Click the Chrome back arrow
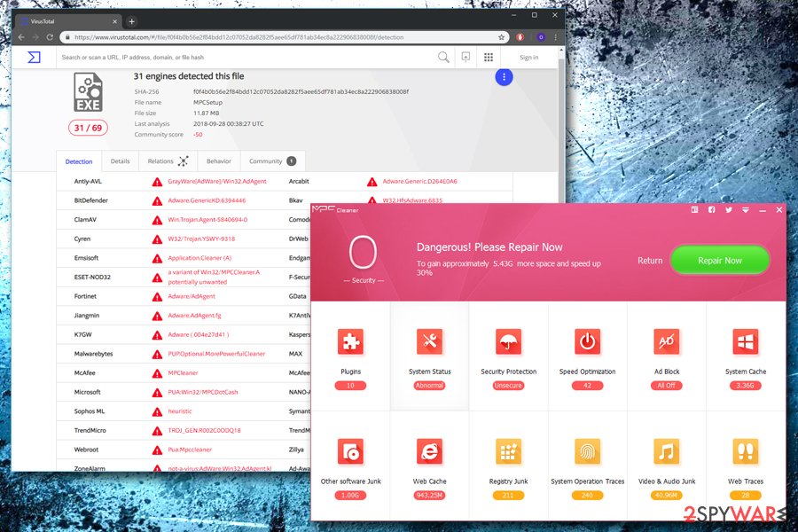 coord(21,37)
